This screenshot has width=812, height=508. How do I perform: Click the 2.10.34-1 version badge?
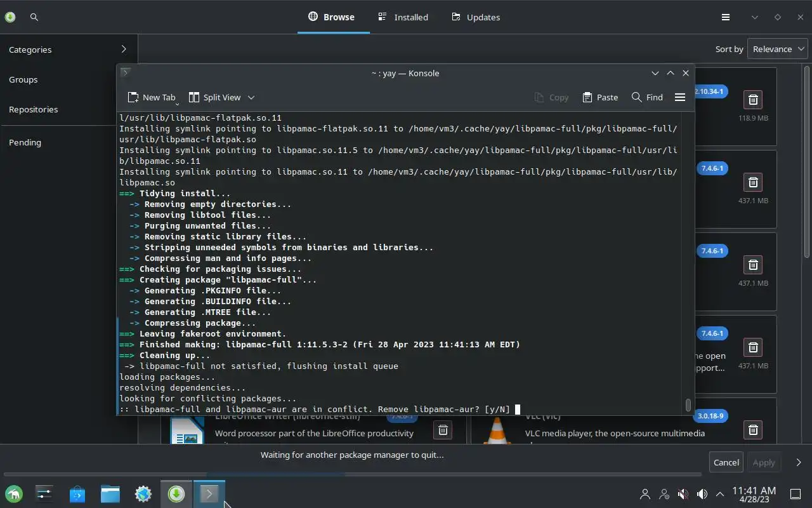point(710,91)
